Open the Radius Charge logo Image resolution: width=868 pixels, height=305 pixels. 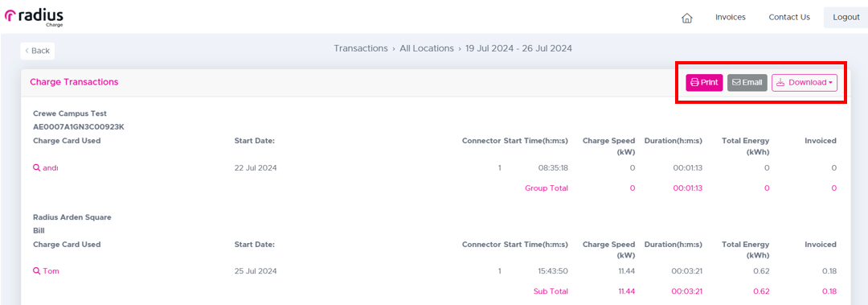pyautogui.click(x=34, y=17)
